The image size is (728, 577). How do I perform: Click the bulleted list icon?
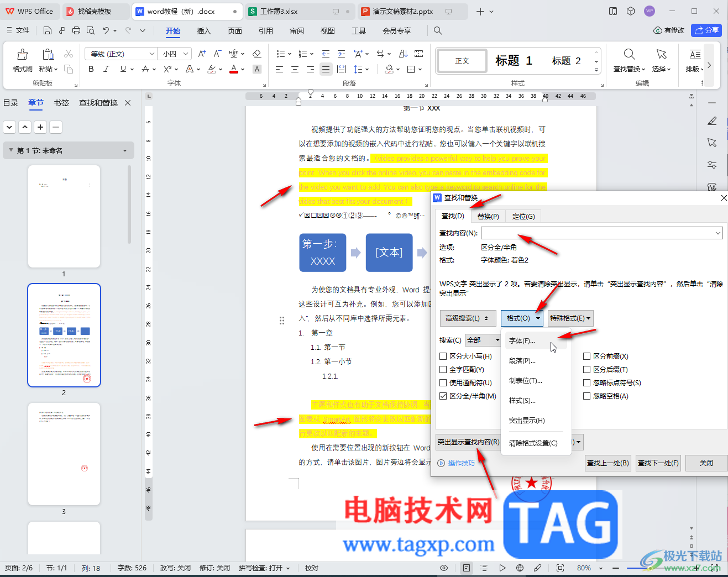pos(281,54)
